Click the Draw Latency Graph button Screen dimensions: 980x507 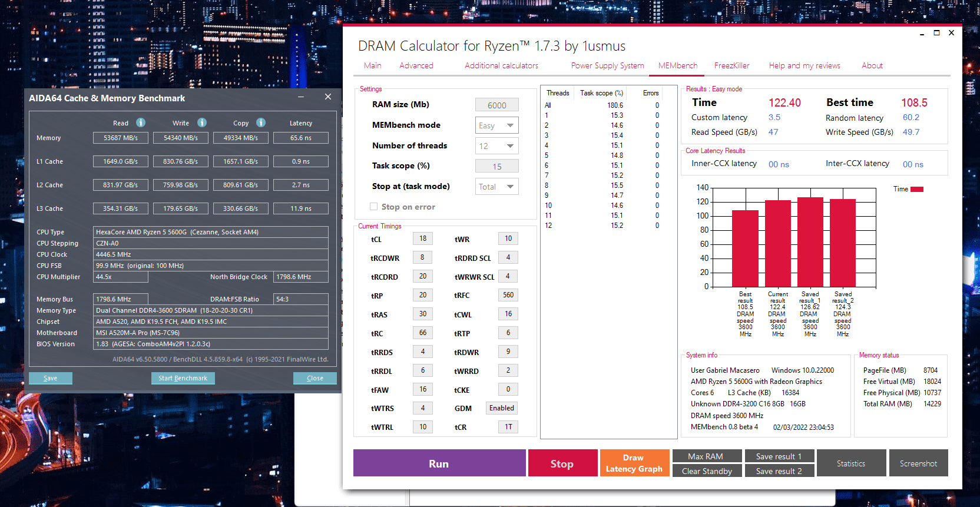(634, 463)
